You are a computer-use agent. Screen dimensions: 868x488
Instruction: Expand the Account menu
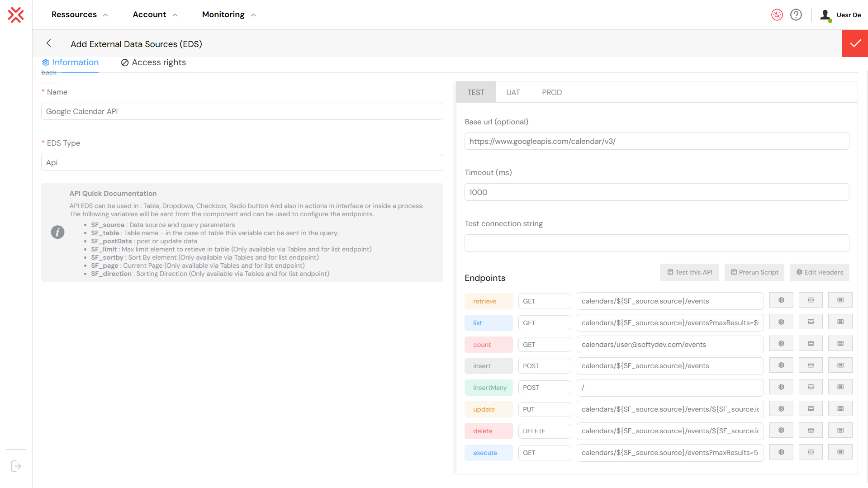click(x=155, y=14)
